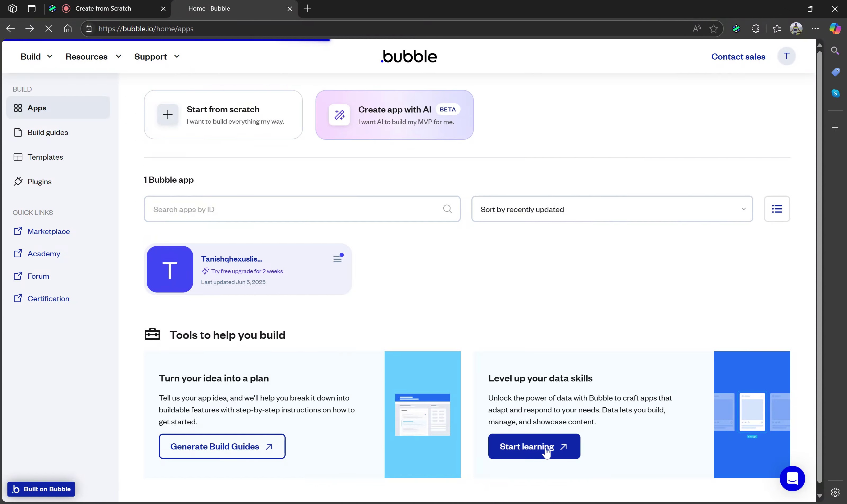The image size is (847, 504).
Task: Click the search magnifier in the apps search box
Action: point(447,209)
